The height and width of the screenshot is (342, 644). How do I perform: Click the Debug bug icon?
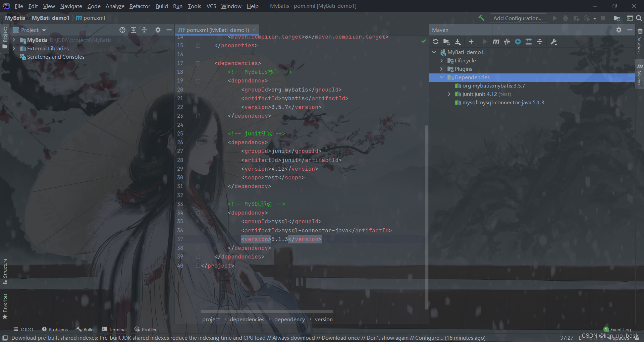coord(566,18)
